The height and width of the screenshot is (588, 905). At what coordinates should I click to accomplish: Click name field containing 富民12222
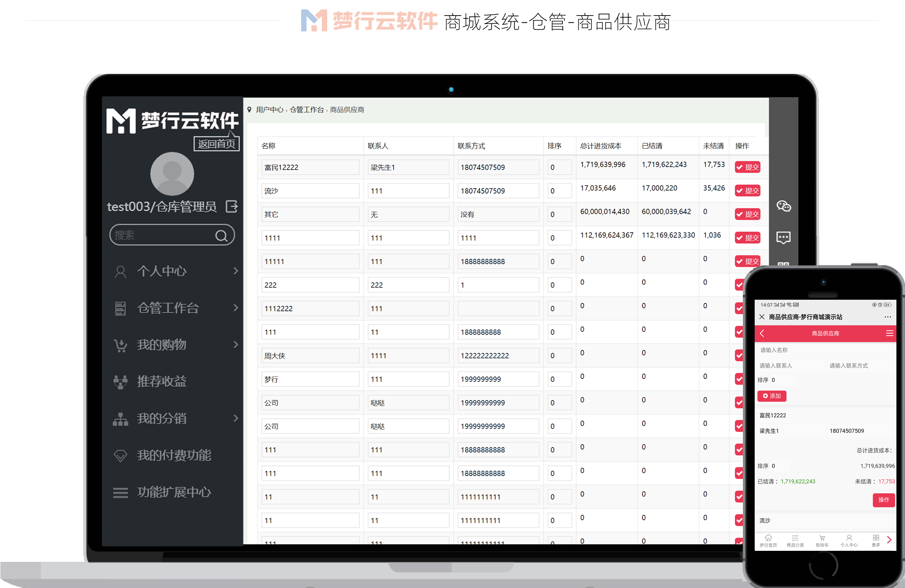coord(310,167)
